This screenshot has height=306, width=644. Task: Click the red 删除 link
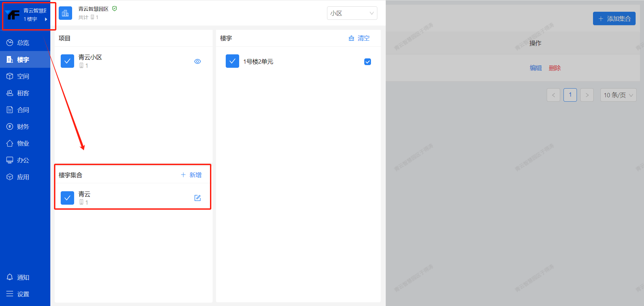pos(554,68)
